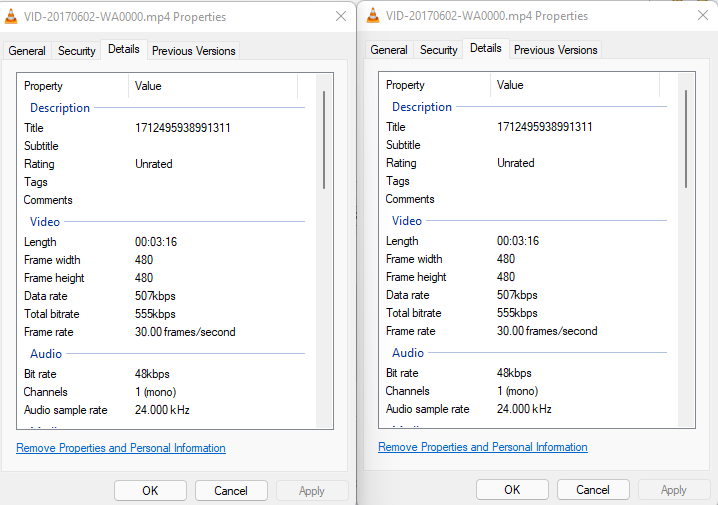Screen dimensions: 718x505
Task: Close the left Properties window
Action: pos(340,17)
